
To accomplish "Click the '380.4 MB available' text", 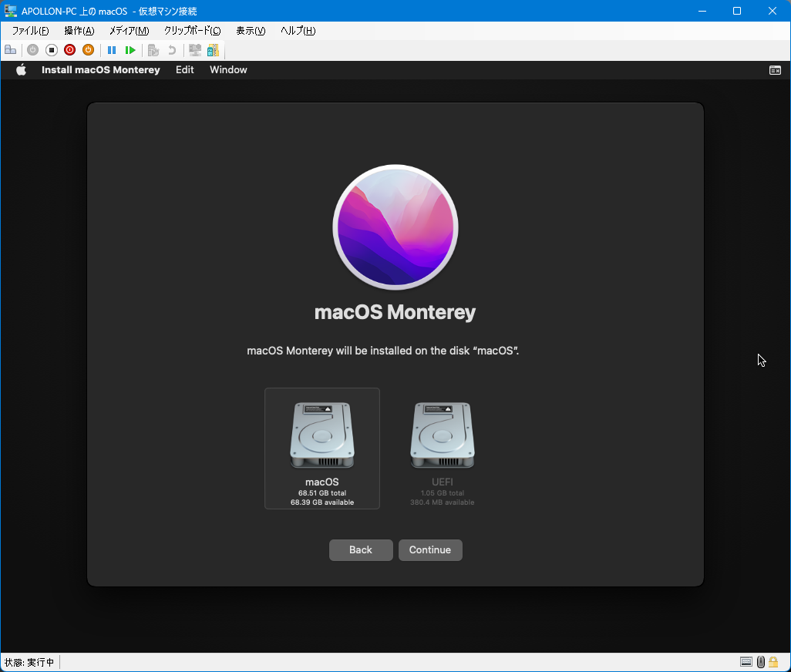I will (x=443, y=502).
